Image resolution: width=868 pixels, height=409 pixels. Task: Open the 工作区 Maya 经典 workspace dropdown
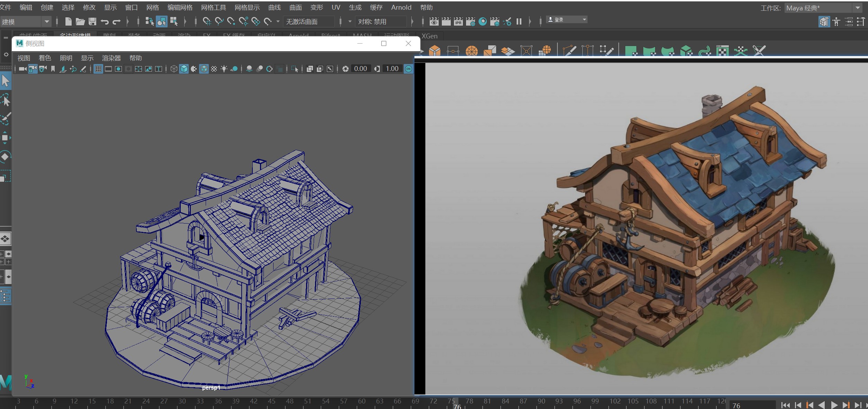point(824,8)
